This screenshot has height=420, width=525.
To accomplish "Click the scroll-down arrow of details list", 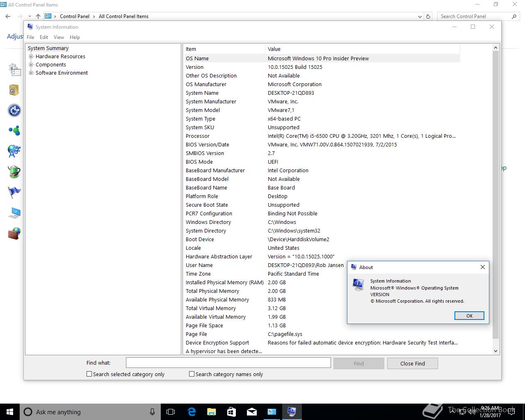I will point(495,351).
